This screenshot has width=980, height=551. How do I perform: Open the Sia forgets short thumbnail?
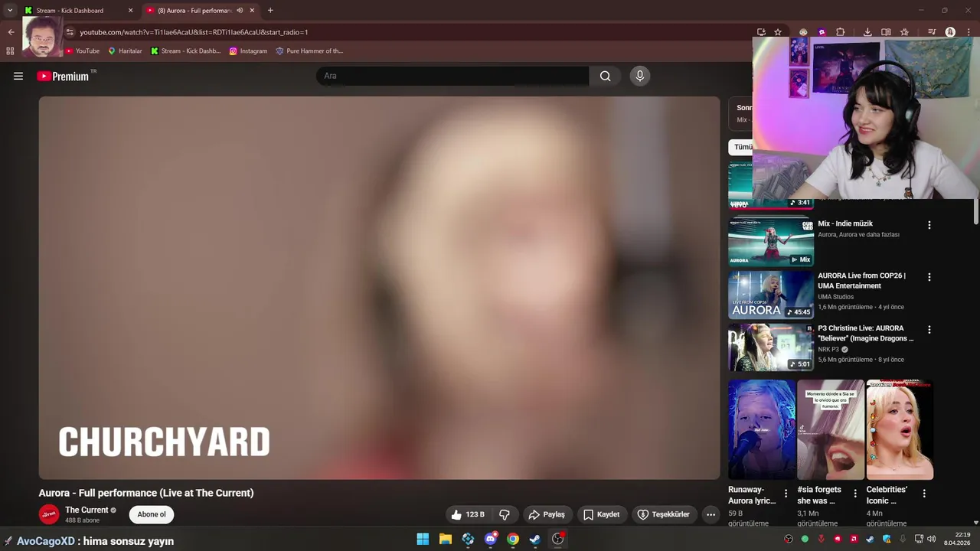click(831, 429)
